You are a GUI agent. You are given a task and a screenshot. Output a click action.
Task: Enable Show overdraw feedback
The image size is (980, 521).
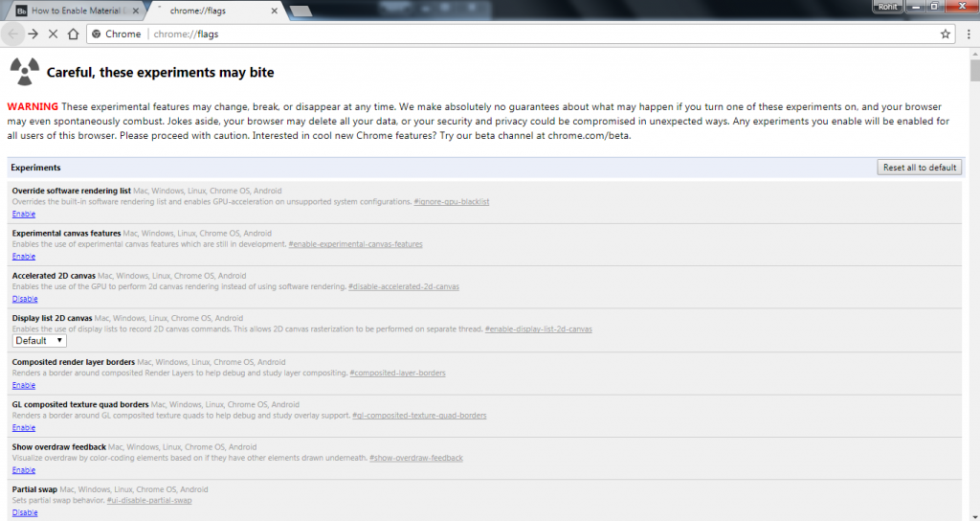click(x=24, y=470)
